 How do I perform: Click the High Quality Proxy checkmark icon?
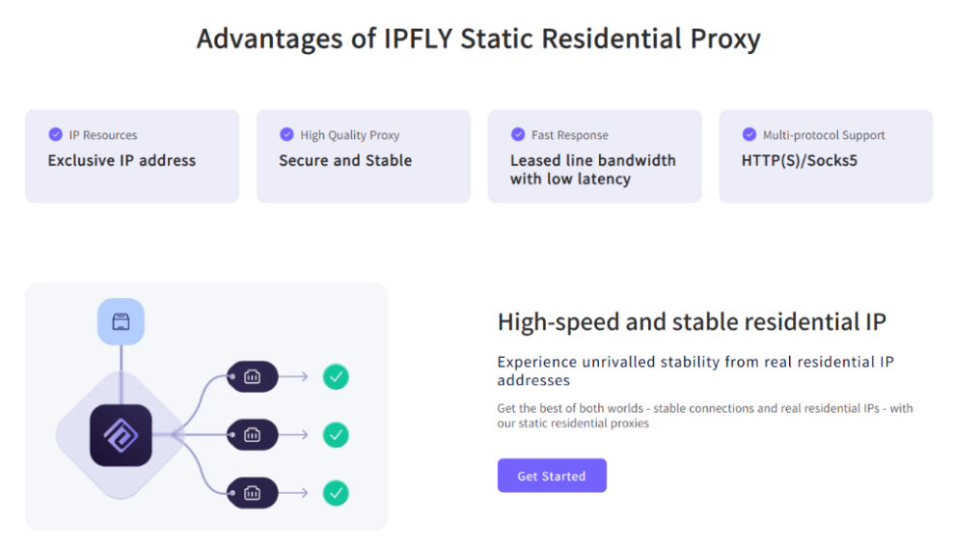pos(286,135)
